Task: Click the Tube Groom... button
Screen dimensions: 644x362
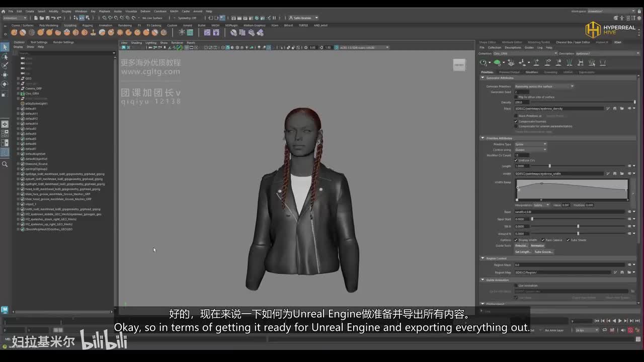Action: (543, 252)
